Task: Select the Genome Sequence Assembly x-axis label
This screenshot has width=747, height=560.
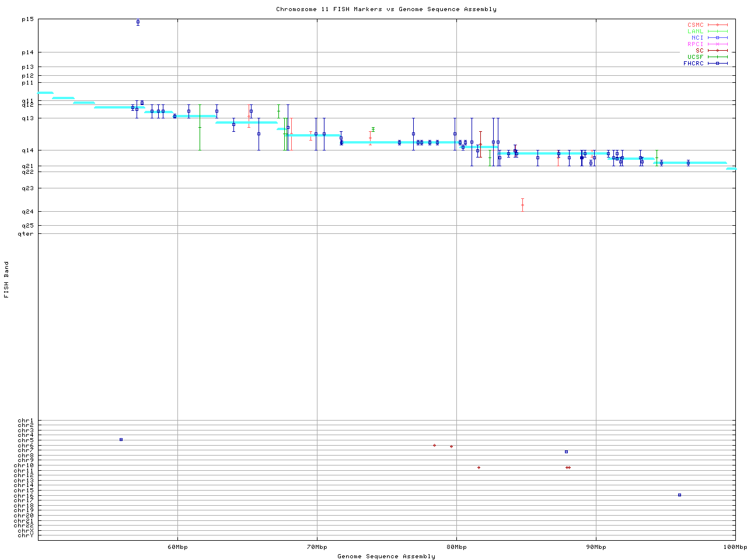Action: click(386, 556)
